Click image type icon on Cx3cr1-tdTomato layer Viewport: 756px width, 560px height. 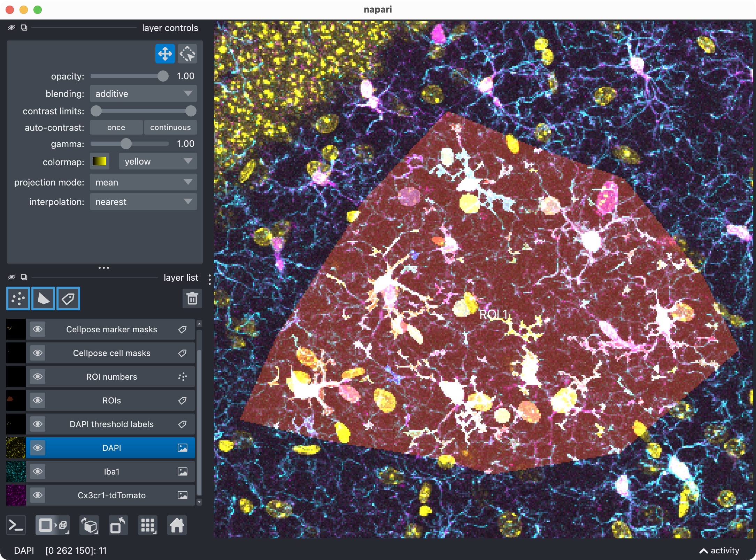click(182, 495)
